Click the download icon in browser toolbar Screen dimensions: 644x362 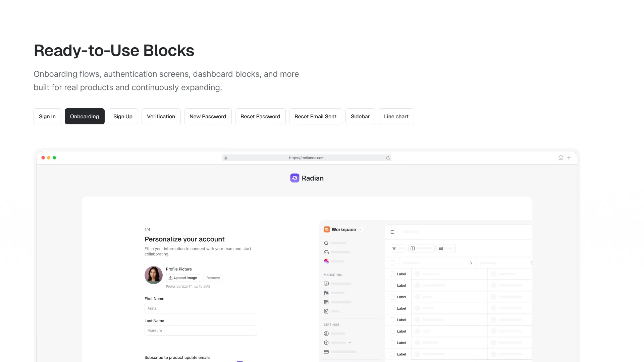point(561,158)
